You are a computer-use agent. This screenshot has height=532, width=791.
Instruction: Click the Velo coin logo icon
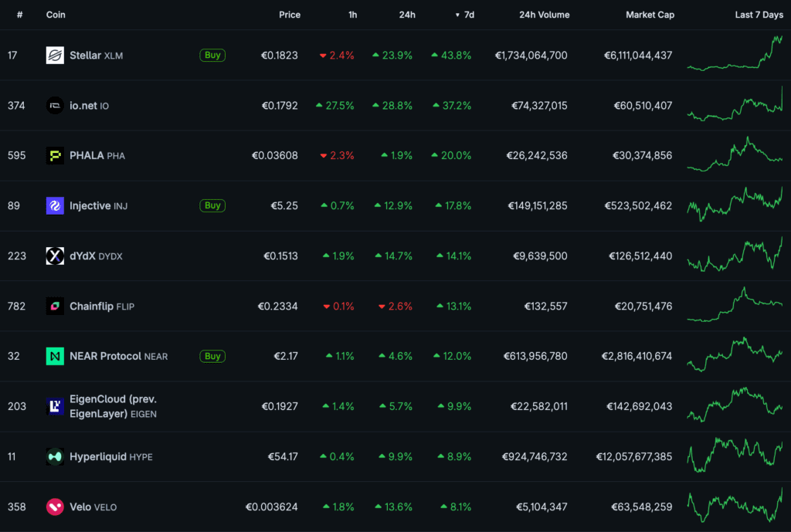55,507
